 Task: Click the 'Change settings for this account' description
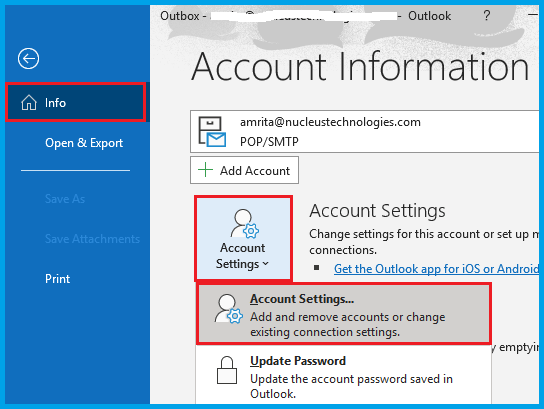[424, 242]
